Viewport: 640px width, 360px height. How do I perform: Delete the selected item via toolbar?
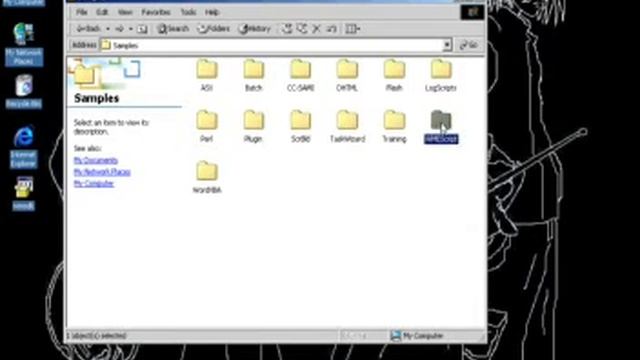coord(316,29)
